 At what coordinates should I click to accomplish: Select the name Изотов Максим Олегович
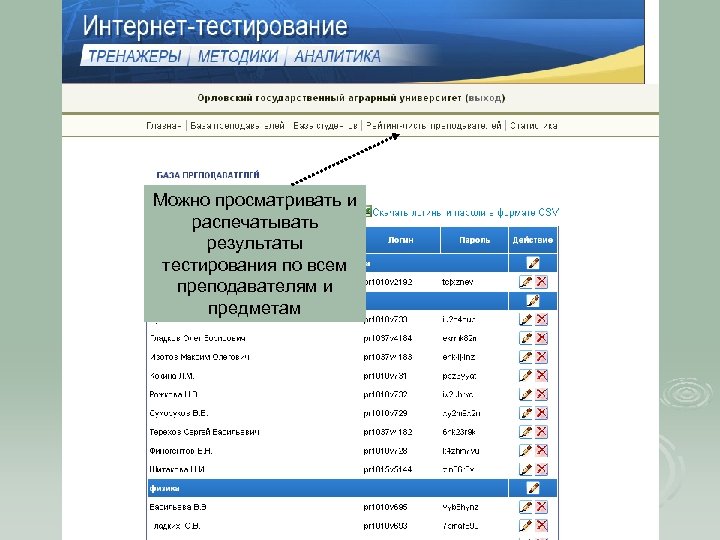click(199, 357)
